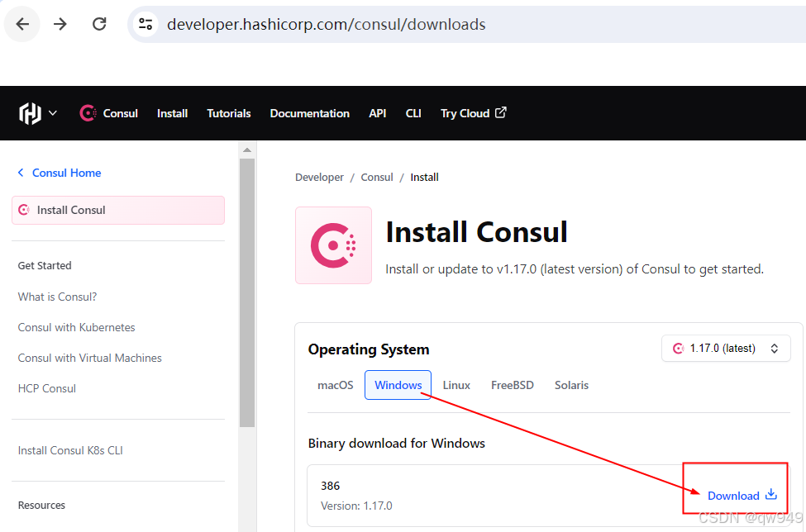This screenshot has height=532, width=806.
Task: Open the CLI nav item
Action: pyautogui.click(x=413, y=113)
